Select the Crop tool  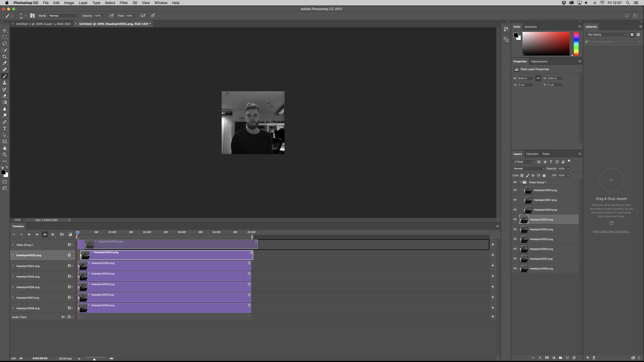(5, 57)
